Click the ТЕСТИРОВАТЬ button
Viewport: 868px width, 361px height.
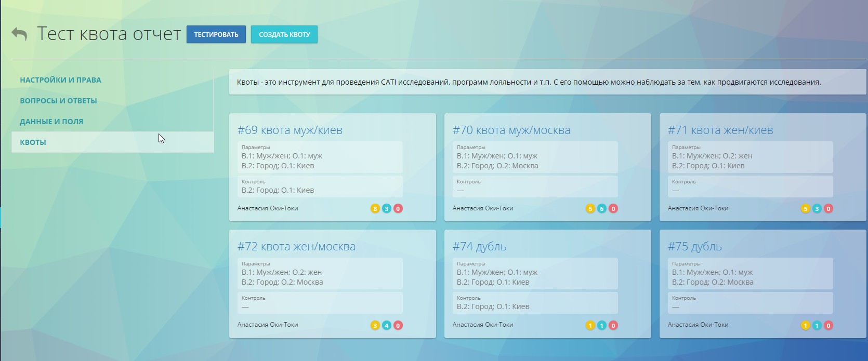216,35
